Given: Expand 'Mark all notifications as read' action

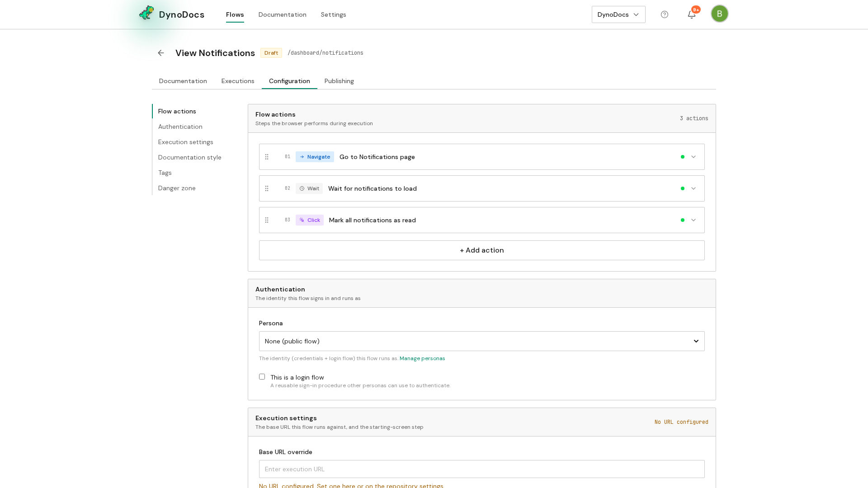Looking at the screenshot, I should (x=693, y=220).
